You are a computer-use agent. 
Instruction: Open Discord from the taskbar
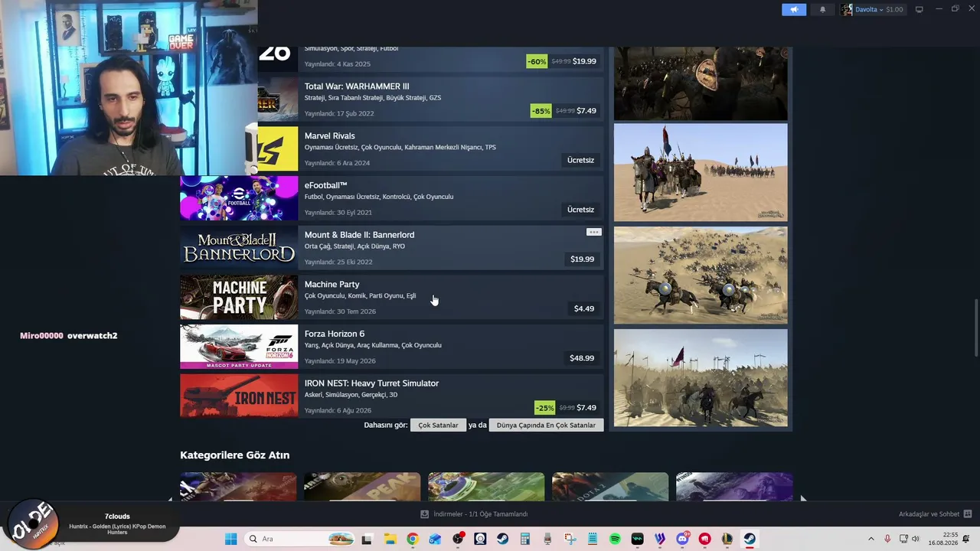(x=682, y=539)
